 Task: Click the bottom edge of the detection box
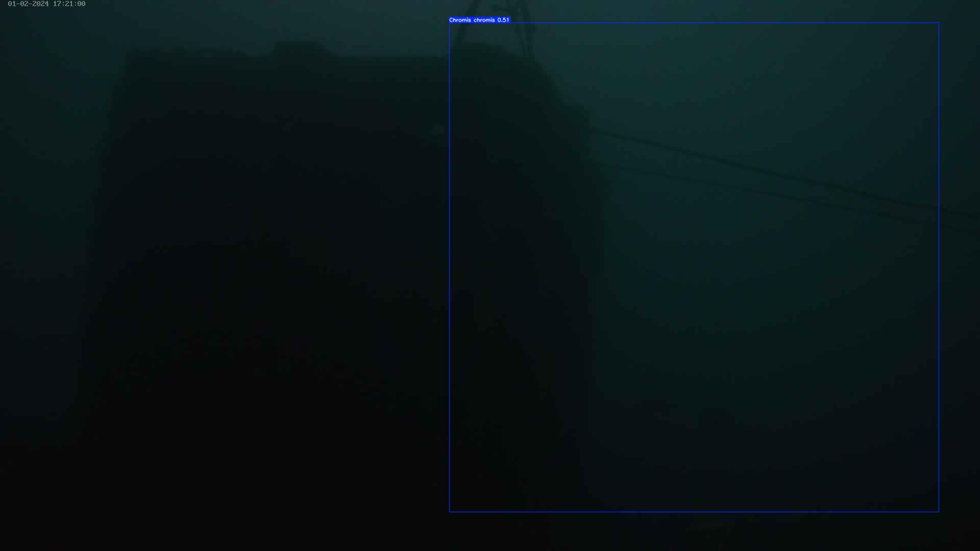(x=694, y=511)
